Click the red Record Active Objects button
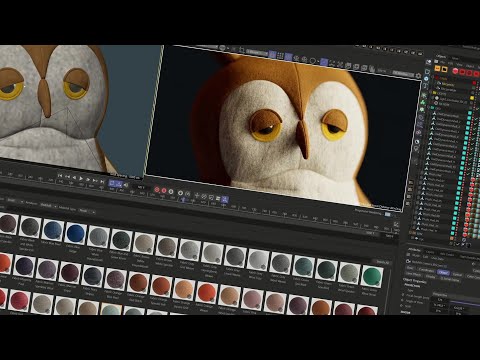480x360 pixels. point(157,189)
